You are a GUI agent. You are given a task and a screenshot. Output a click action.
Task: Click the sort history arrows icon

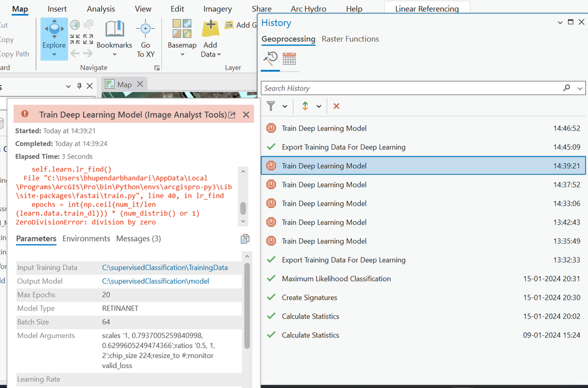click(x=305, y=106)
